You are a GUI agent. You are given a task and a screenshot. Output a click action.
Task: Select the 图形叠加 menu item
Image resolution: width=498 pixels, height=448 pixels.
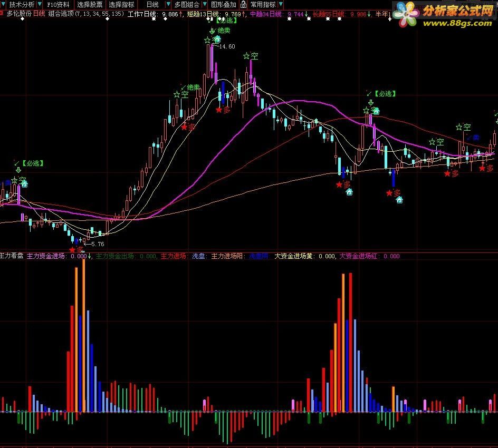[x=224, y=4]
